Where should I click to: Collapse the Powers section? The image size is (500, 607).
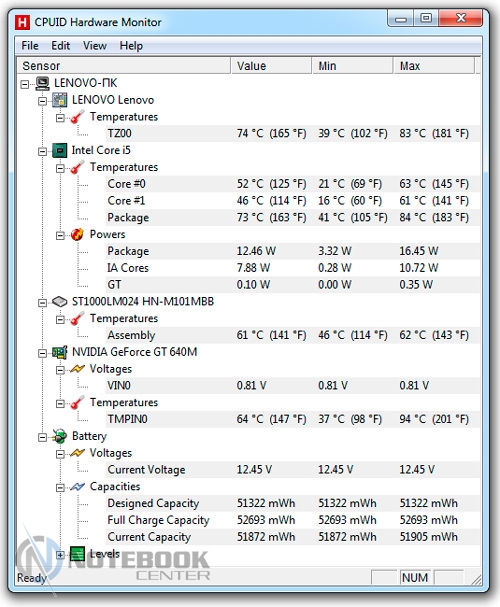click(x=60, y=235)
